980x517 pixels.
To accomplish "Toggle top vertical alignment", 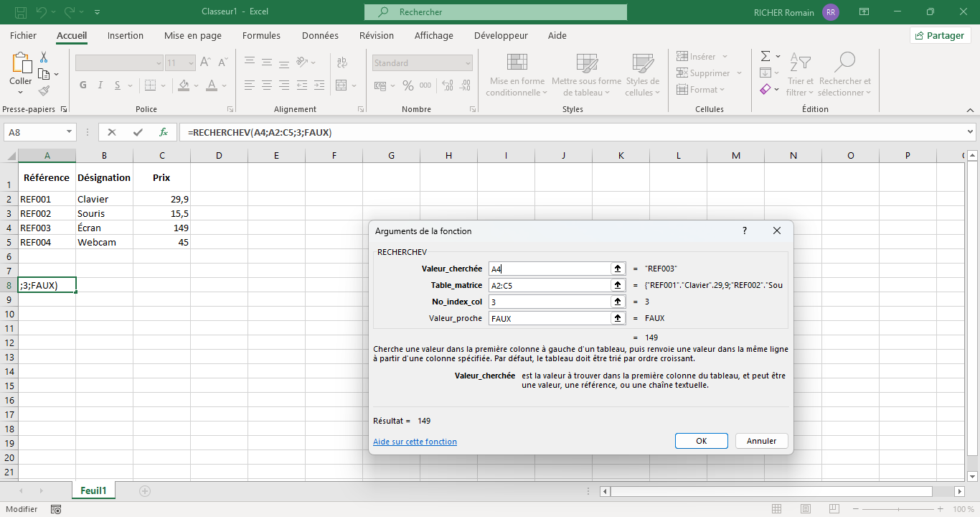I will (x=249, y=62).
